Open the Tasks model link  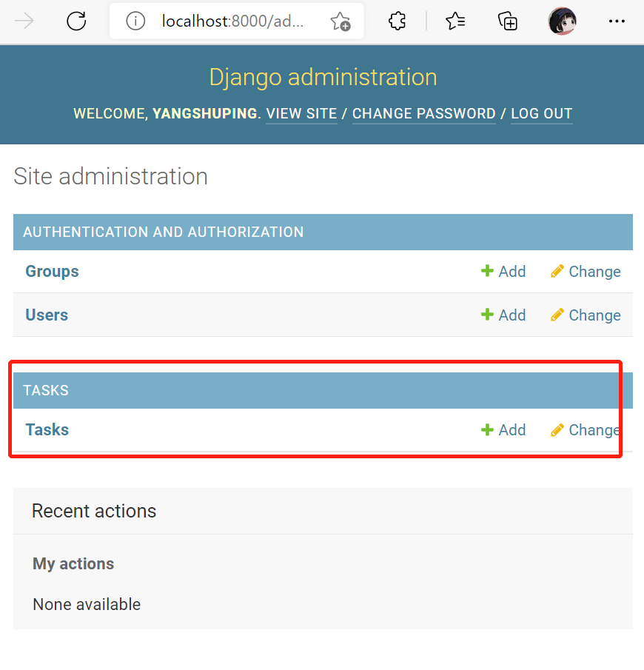[47, 430]
